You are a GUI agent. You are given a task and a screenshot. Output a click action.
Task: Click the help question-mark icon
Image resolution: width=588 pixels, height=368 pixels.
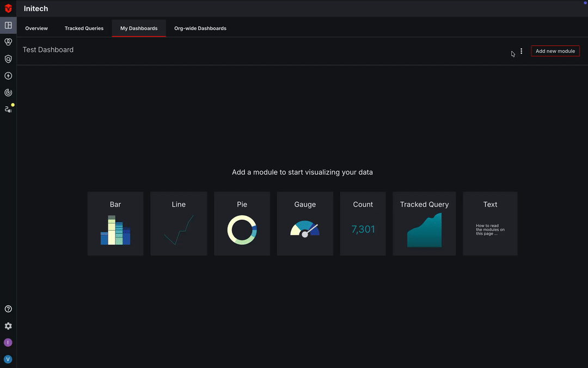pos(8,308)
